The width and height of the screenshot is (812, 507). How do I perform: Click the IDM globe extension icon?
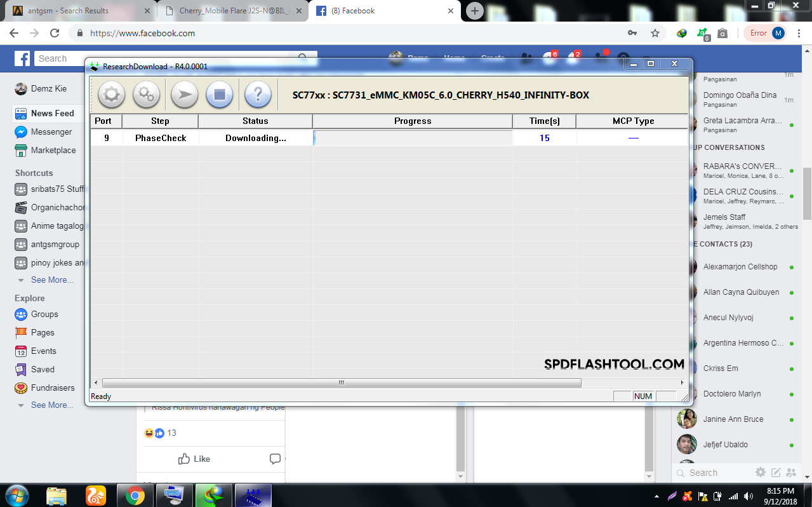[682, 33]
